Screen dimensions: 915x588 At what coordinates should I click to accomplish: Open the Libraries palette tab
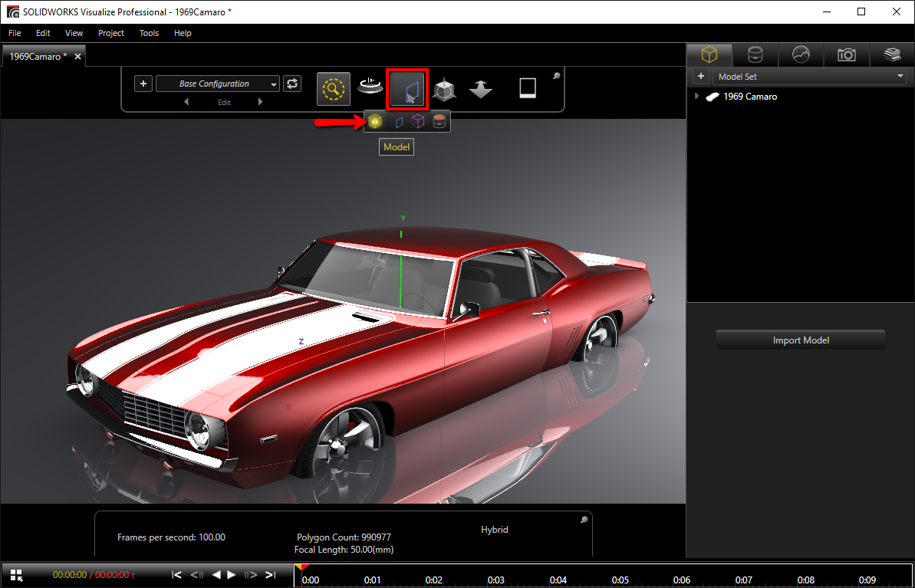pos(892,55)
